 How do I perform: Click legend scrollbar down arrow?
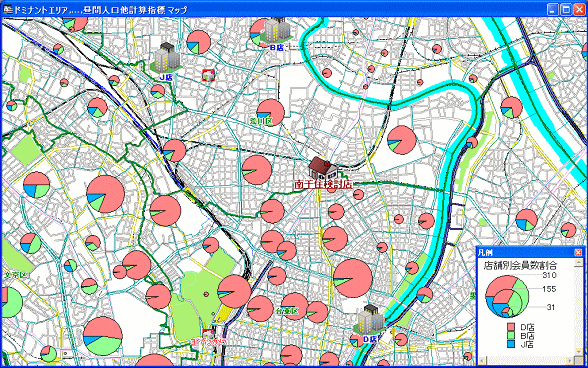(579, 351)
